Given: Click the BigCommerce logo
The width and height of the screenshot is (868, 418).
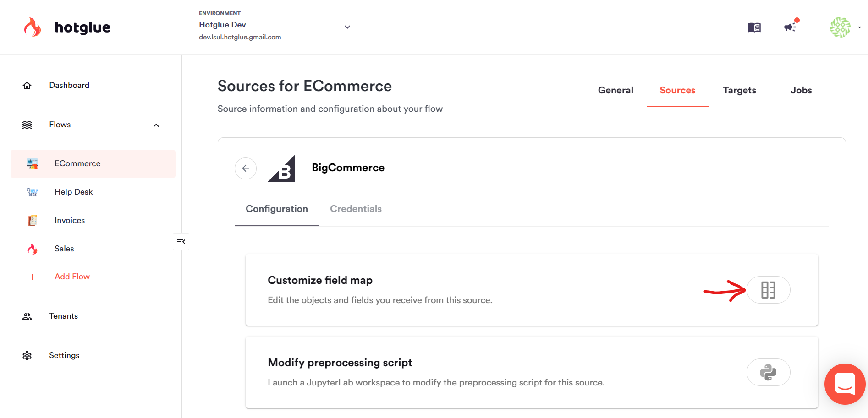Looking at the screenshot, I should (x=281, y=168).
